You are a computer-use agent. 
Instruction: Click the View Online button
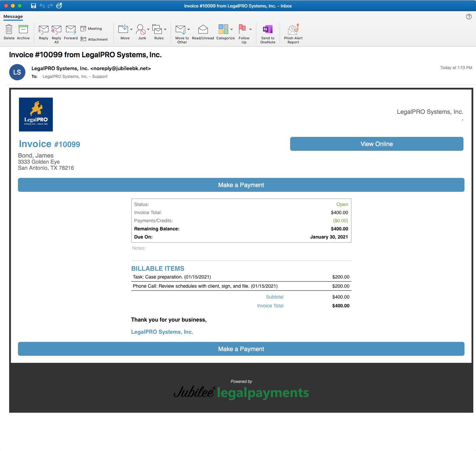376,144
